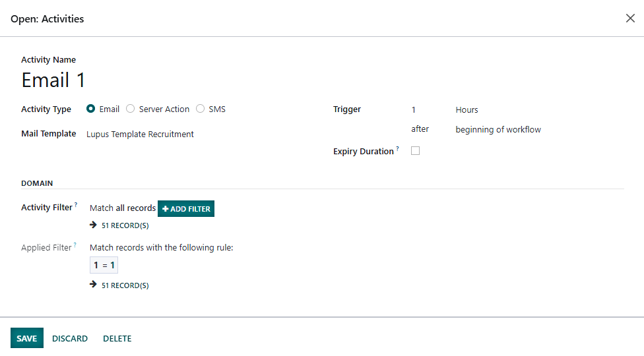
Task: Enable the Expiry Duration checkbox
Action: pos(416,151)
